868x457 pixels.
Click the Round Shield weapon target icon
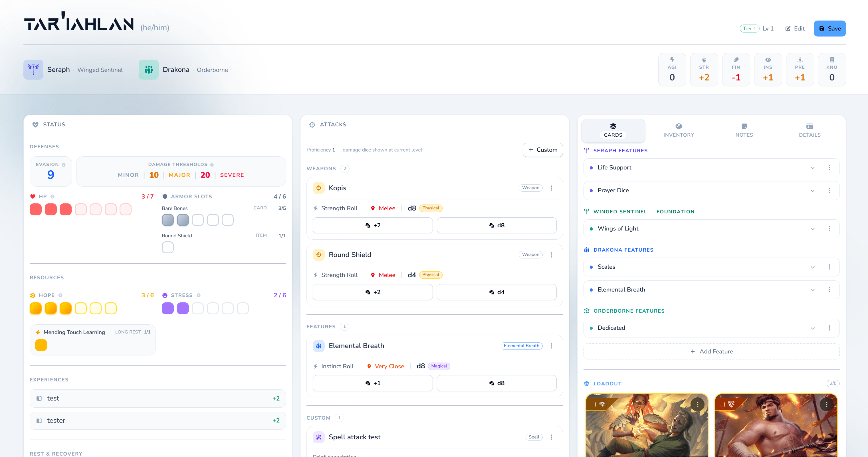(319, 254)
